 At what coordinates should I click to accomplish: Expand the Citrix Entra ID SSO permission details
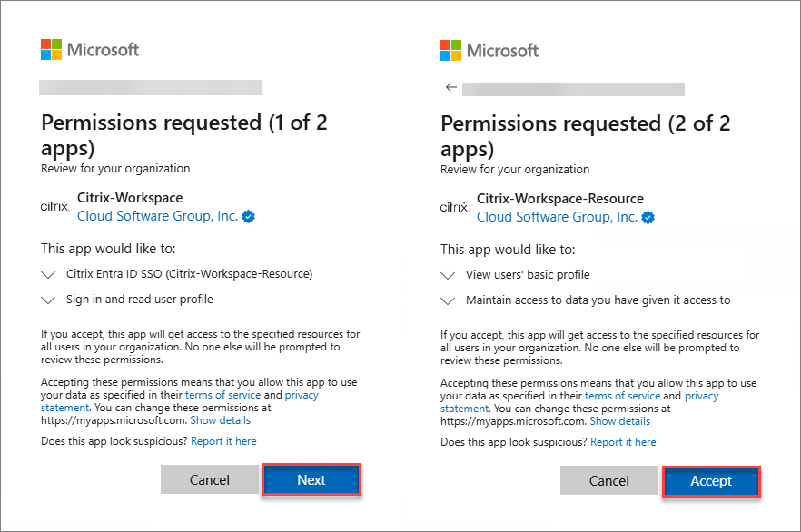[47, 275]
